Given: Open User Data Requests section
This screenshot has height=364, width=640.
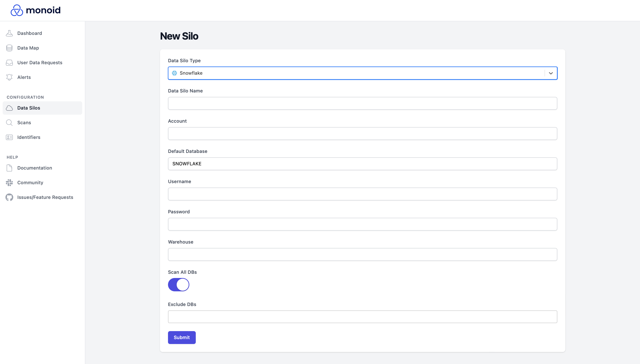Looking at the screenshot, I should pos(42,62).
